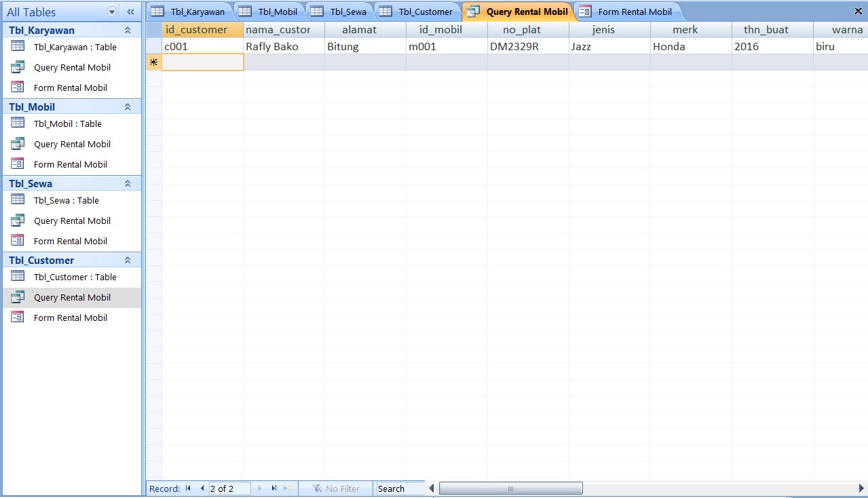The width and height of the screenshot is (868, 498).
Task: Click the table icon next to Tbl_Sewa : Table
Action: coord(16,200)
